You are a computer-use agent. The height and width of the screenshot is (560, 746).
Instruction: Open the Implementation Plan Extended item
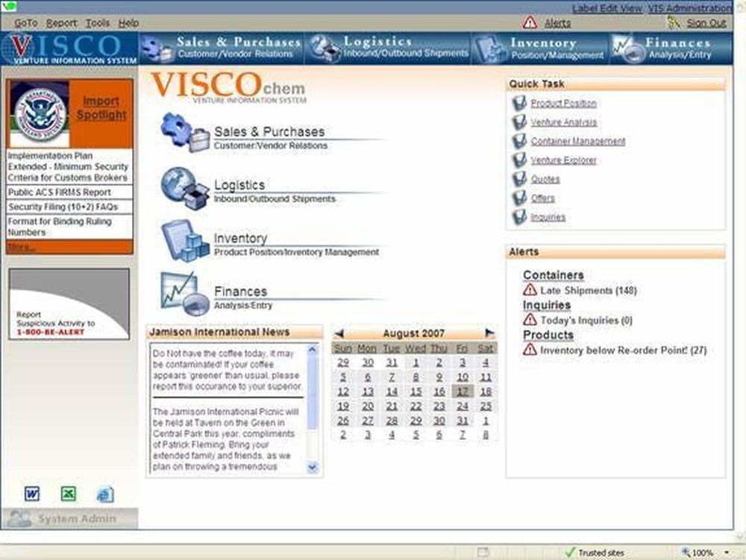tap(69, 166)
